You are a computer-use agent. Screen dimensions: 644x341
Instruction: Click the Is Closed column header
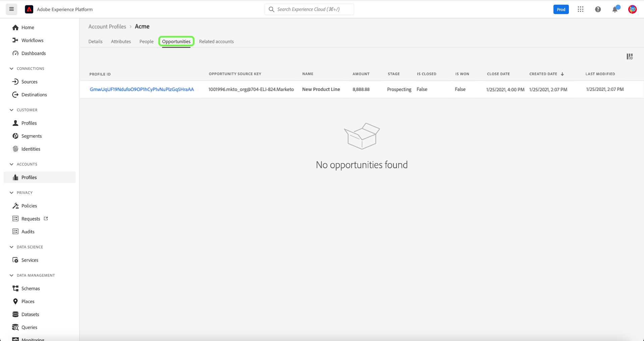pyautogui.click(x=427, y=74)
